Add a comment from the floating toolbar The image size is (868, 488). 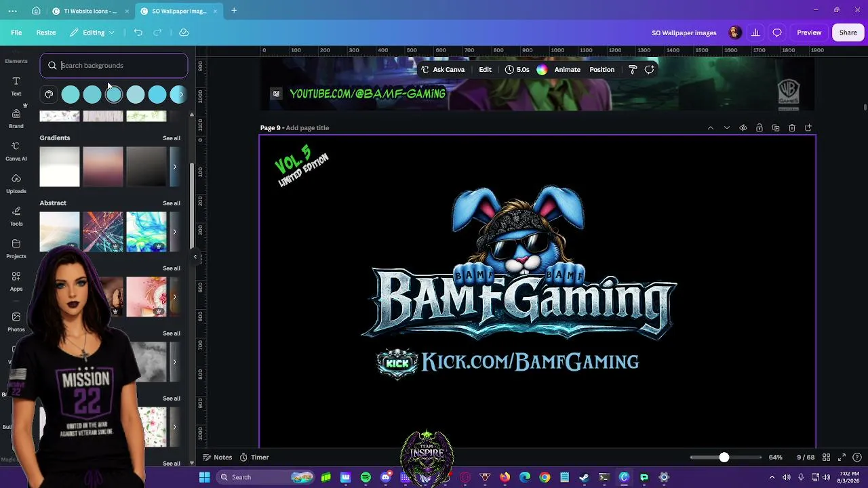point(649,69)
